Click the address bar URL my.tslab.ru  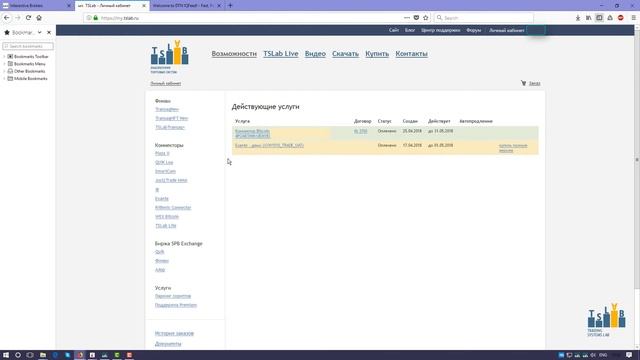coord(120,18)
